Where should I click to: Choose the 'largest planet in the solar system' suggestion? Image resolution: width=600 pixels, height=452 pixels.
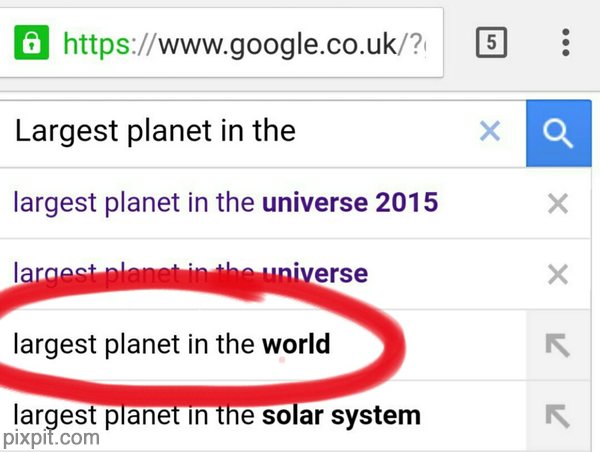click(215, 414)
